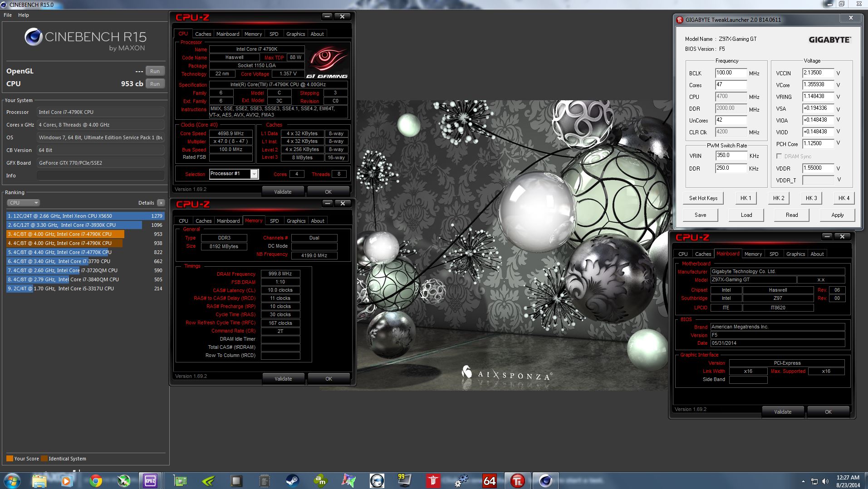Image resolution: width=868 pixels, height=489 pixels.
Task: Run the CPU benchmark
Action: click(x=155, y=84)
